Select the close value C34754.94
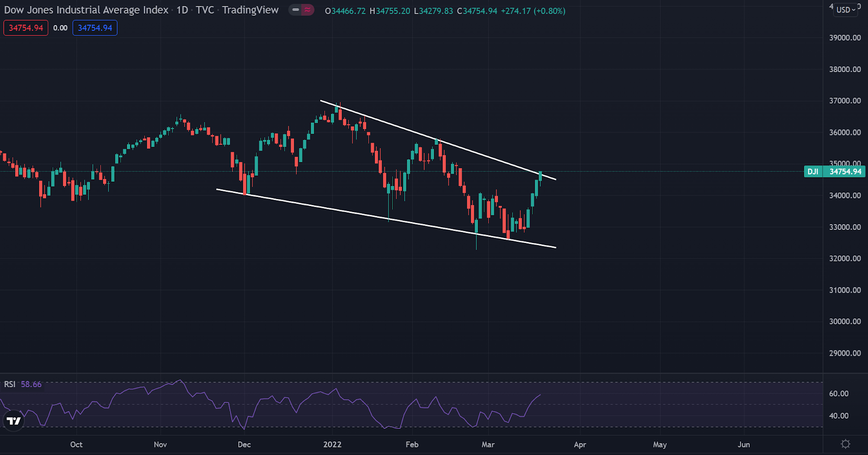 coord(477,11)
